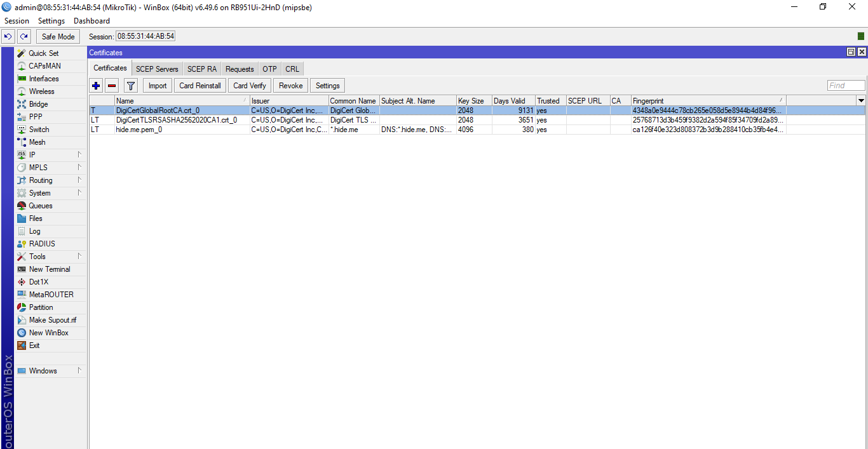
Task: Switch to the Requests tab
Action: tap(240, 69)
